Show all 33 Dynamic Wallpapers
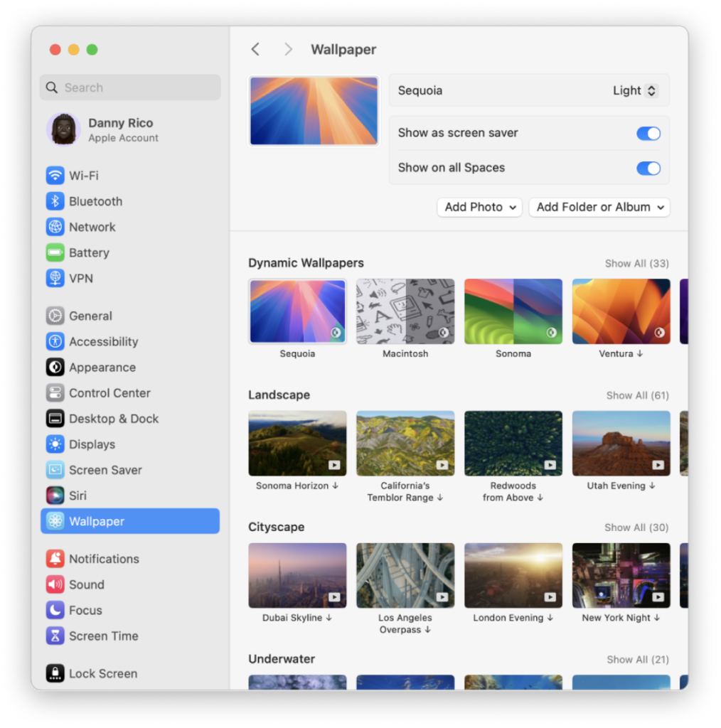721x728 pixels. click(x=636, y=263)
